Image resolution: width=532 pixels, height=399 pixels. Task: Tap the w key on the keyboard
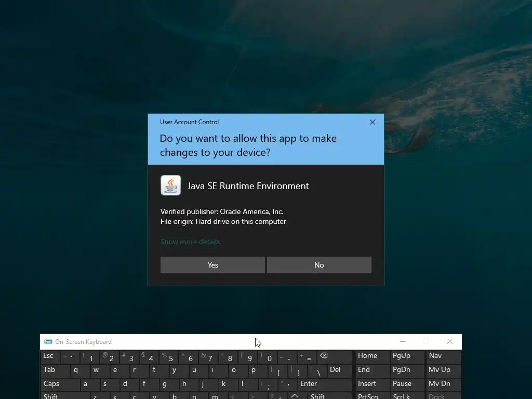point(100,370)
